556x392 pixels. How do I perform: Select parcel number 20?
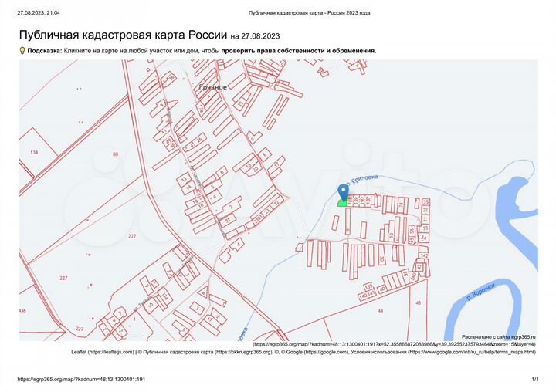256,170
